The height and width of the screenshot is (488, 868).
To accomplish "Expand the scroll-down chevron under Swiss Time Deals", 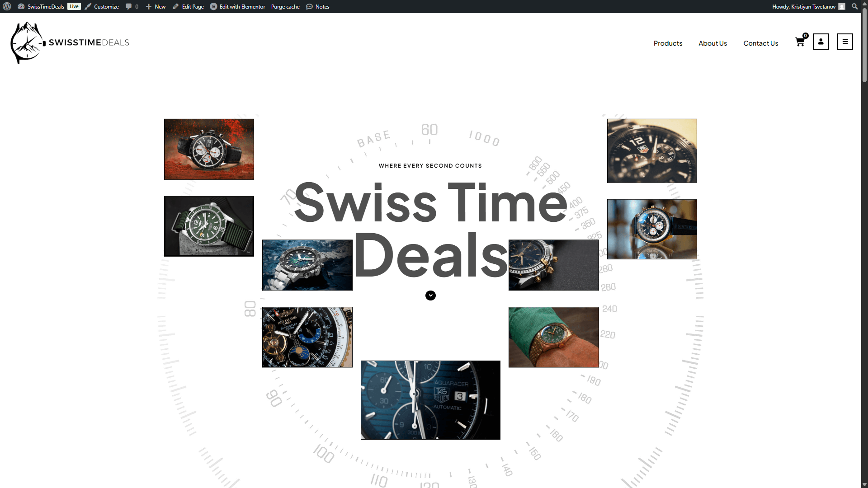I will coord(430,296).
